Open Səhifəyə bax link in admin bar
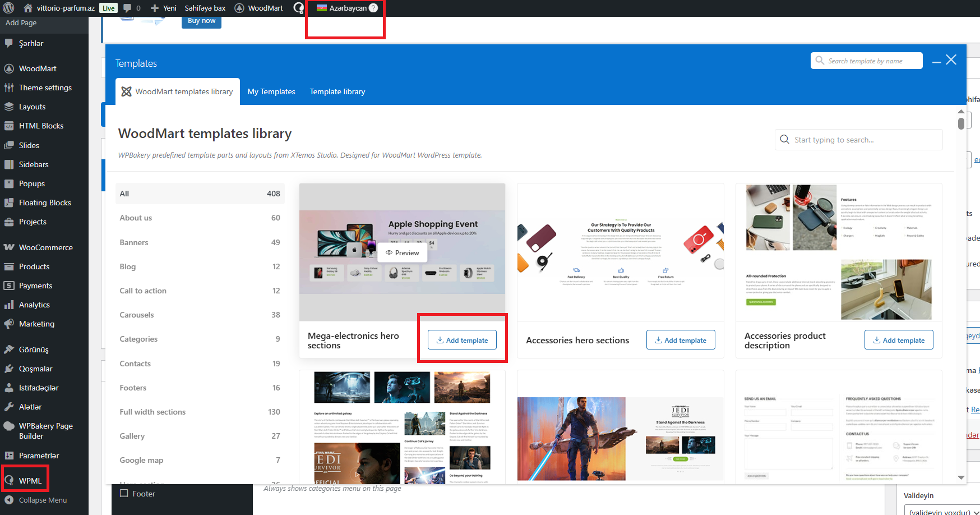The image size is (980, 515). click(x=205, y=8)
